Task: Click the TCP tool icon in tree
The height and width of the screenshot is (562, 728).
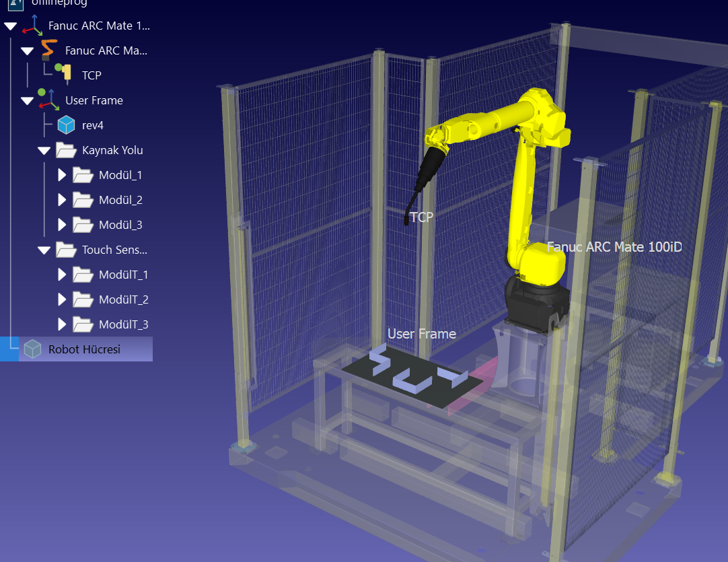Action: pyautogui.click(x=65, y=74)
